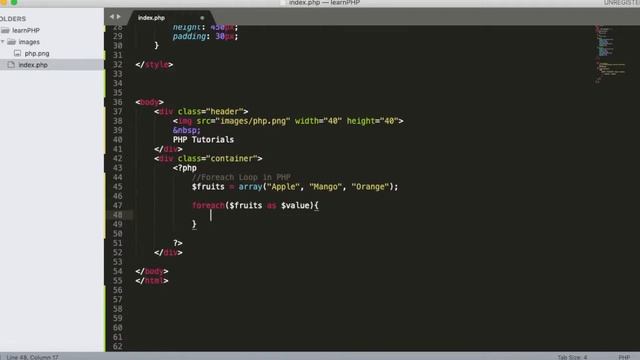Click the class="header" attribute on line 37
Image resolution: width=640 pixels, height=360 pixels.
[x=211, y=111]
